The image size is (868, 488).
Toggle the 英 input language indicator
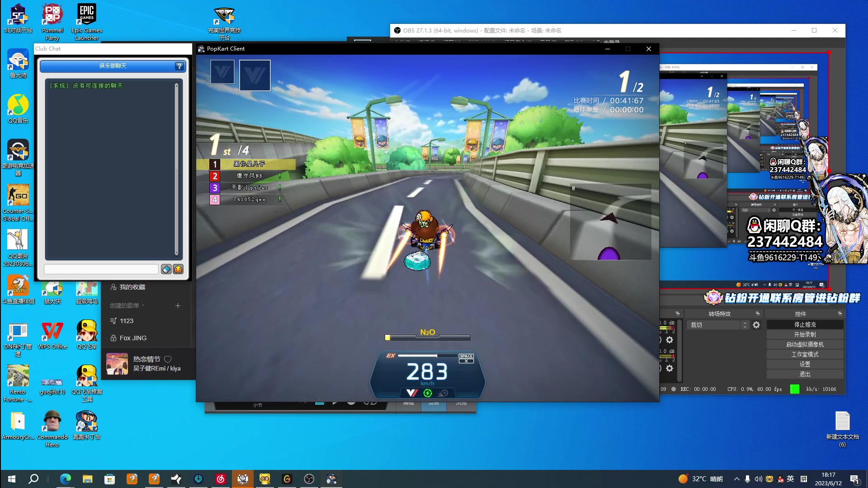pyautogui.click(x=790, y=479)
